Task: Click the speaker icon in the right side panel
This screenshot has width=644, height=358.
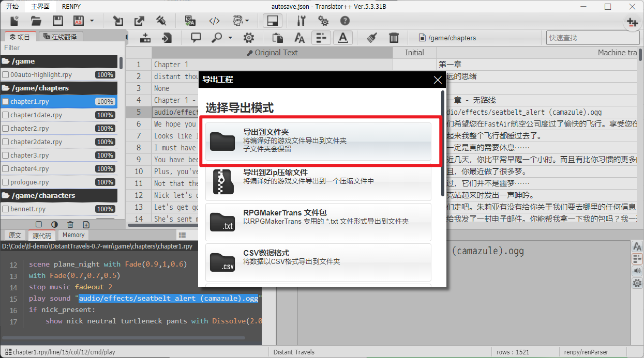Action: (x=637, y=271)
